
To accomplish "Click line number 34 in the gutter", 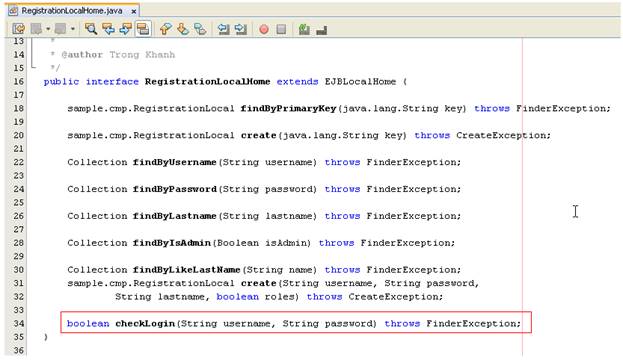I will (19, 323).
